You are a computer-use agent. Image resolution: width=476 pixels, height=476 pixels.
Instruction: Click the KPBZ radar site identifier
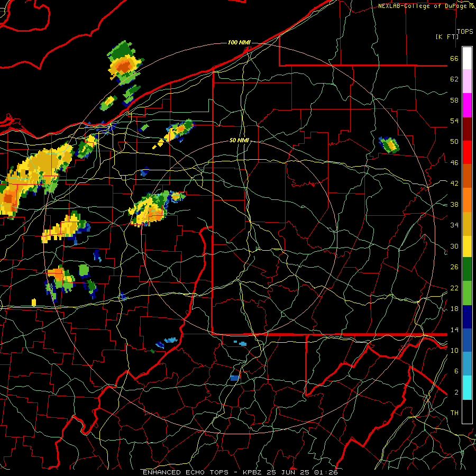click(x=252, y=472)
